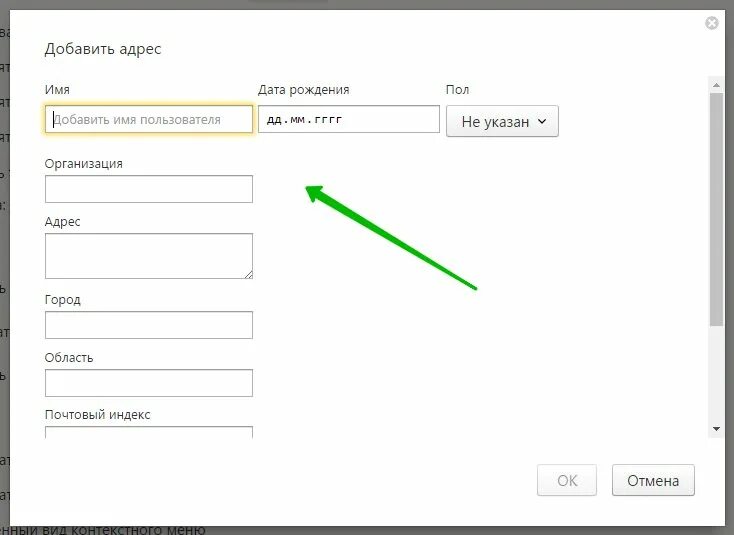The image size is (734, 535).
Task: Click the Область input field
Action: (x=149, y=383)
